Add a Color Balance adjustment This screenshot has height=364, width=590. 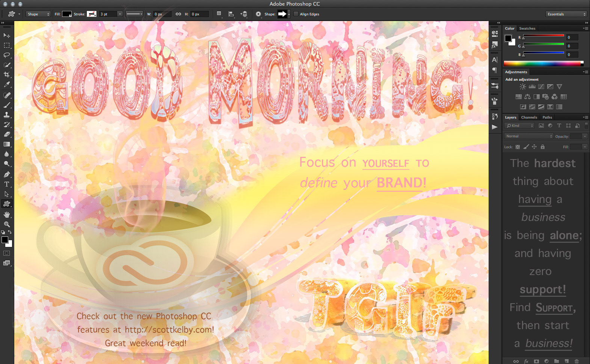pyautogui.click(x=527, y=97)
